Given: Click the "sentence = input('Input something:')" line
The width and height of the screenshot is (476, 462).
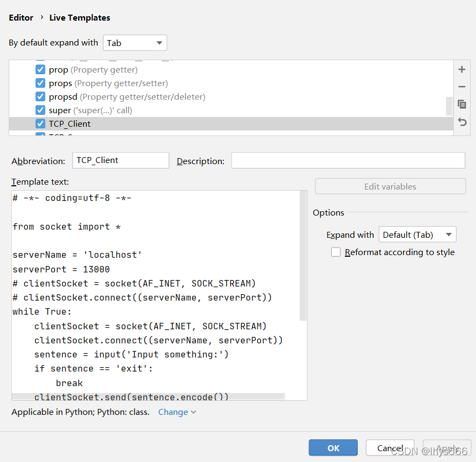Looking at the screenshot, I should tap(131, 354).
